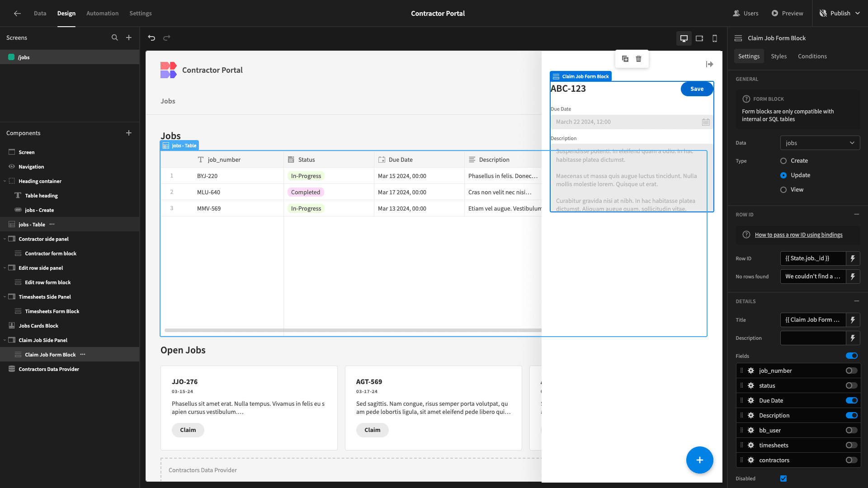Collapse the Details section

tap(856, 301)
